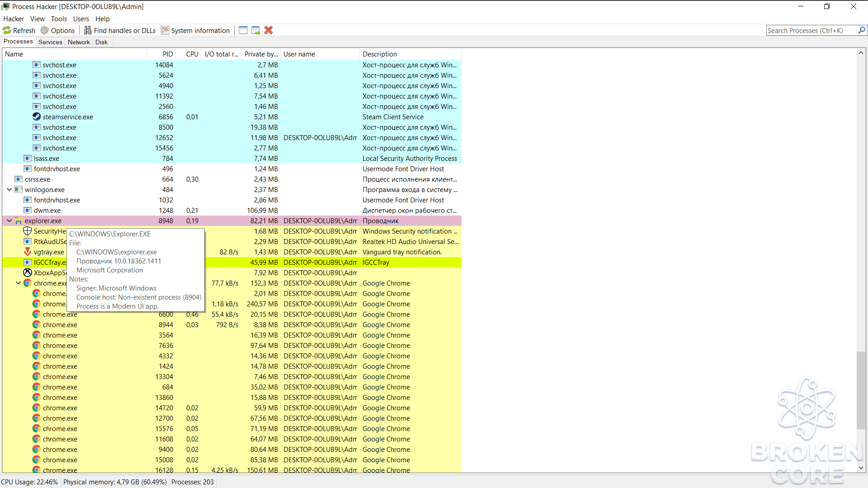This screenshot has height=488, width=868.
Task: Click the red X terminate window icon
Action: point(269,30)
